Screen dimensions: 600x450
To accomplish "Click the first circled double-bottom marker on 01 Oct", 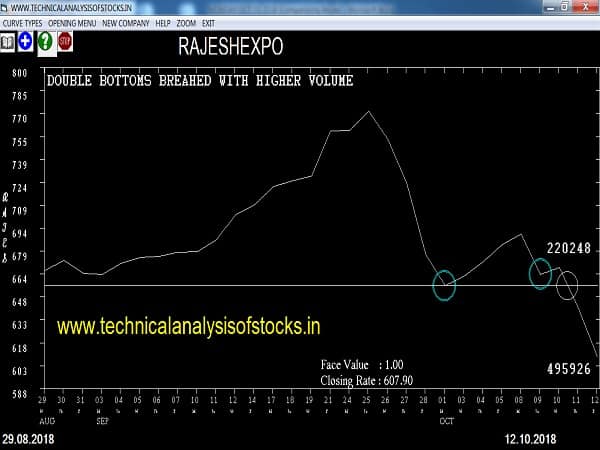I will [x=444, y=286].
